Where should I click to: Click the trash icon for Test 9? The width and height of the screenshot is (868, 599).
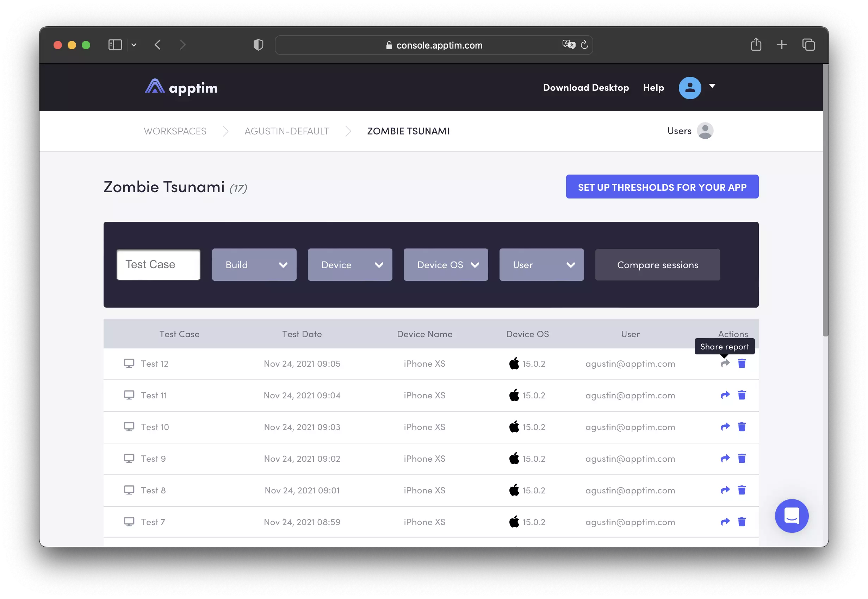[x=742, y=458]
